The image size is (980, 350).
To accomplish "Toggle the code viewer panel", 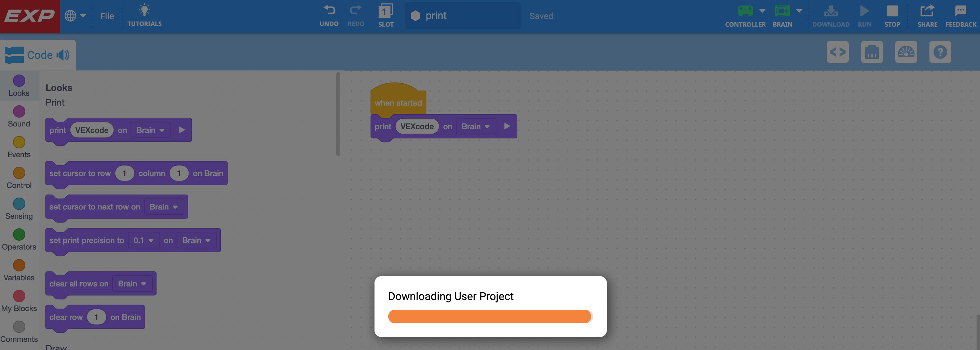I will pyautogui.click(x=838, y=52).
